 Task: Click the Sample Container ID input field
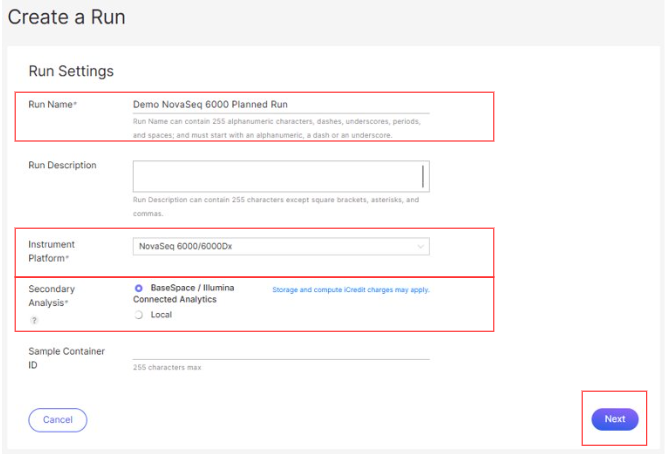[x=280, y=350]
